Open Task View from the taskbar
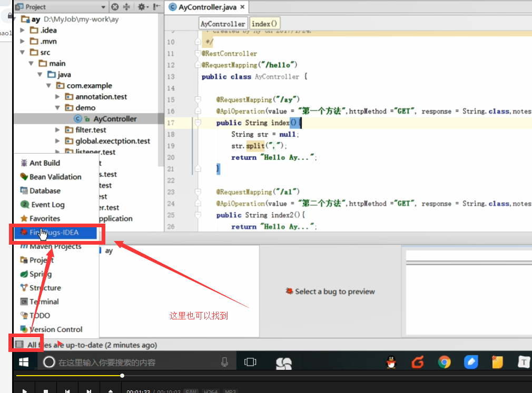This screenshot has height=393, width=532. click(250, 362)
